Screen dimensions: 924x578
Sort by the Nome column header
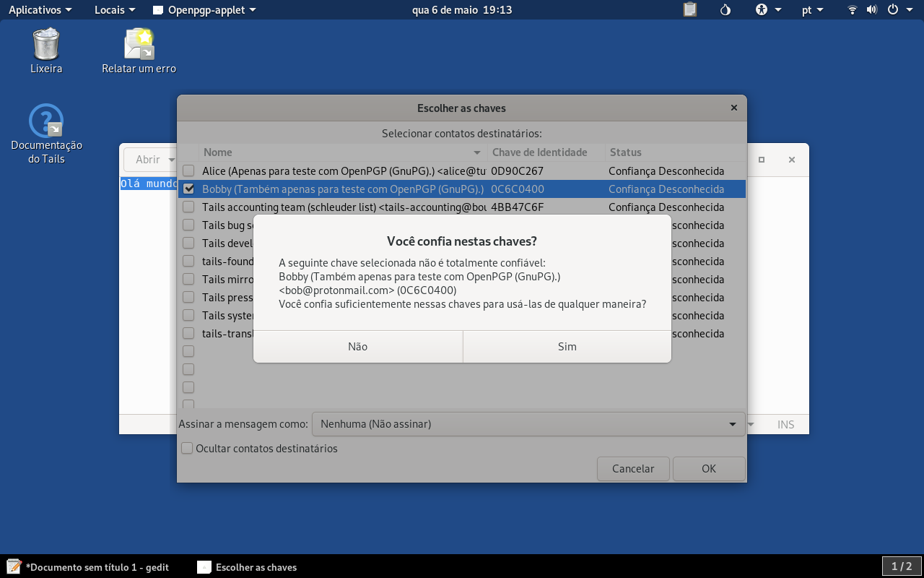coord(343,152)
